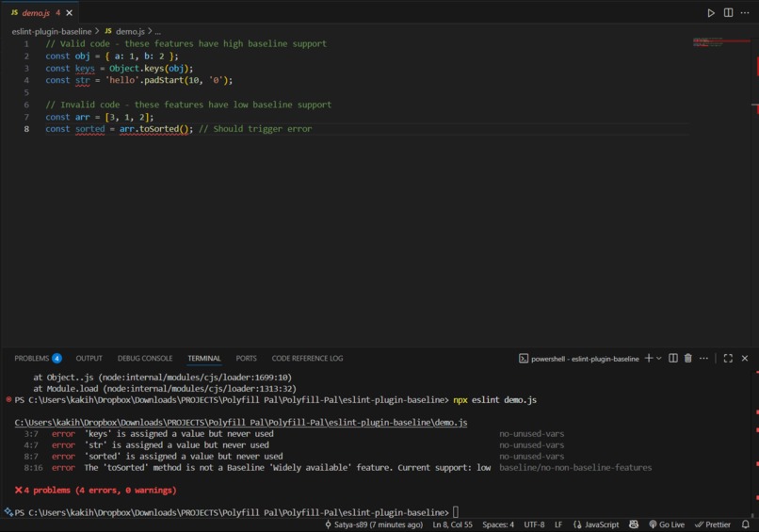Open the Debug Console tab
Image resolution: width=759 pixels, height=532 pixels.
pos(145,358)
